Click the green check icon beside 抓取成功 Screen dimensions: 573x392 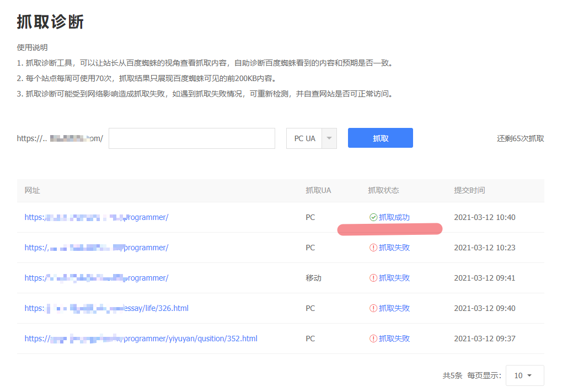point(373,217)
